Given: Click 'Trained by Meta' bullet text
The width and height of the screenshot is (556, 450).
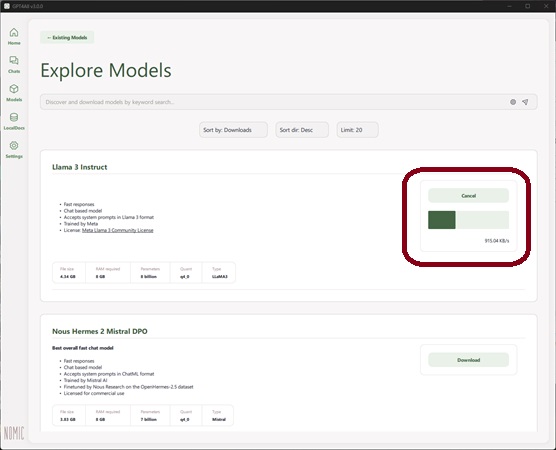Looking at the screenshot, I should point(81,224).
